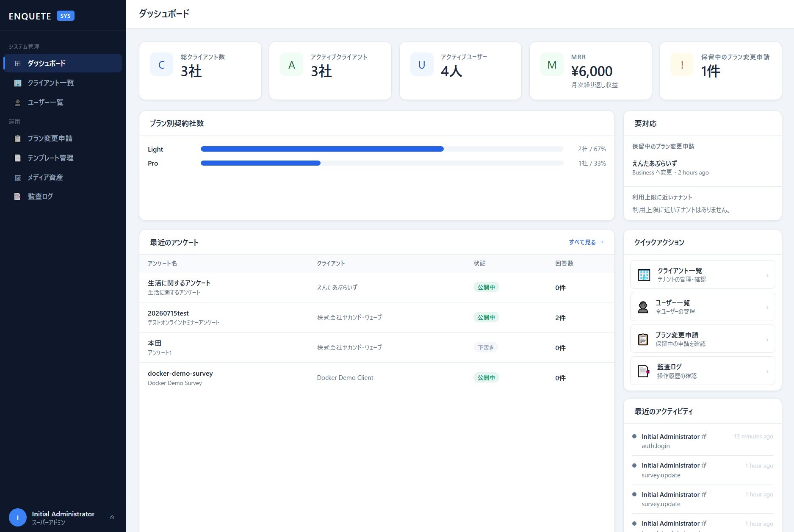Screen dimensions: 794x532
Task: Click 公開中 badge in 生活に関するアンケート row
Action: (486, 287)
